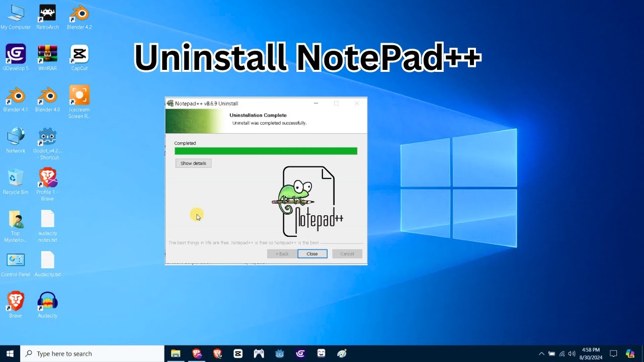The height and width of the screenshot is (362, 644).
Task: Open the volume control in tray
Action: (572, 353)
